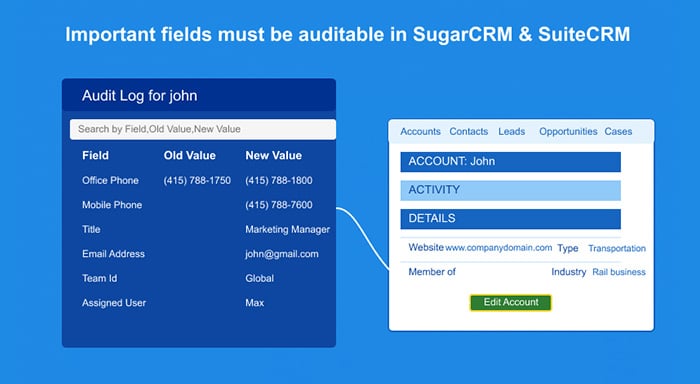Image resolution: width=700 pixels, height=384 pixels.
Task: Click the audit log search field
Action: 203,129
